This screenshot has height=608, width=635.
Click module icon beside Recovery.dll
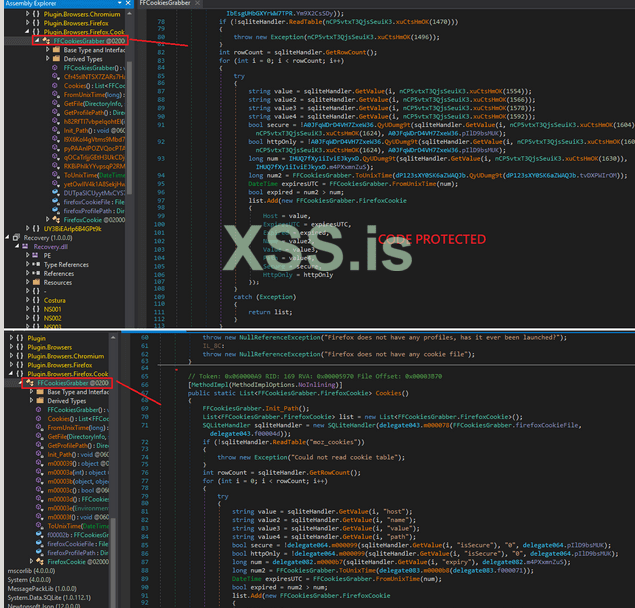click(x=26, y=247)
